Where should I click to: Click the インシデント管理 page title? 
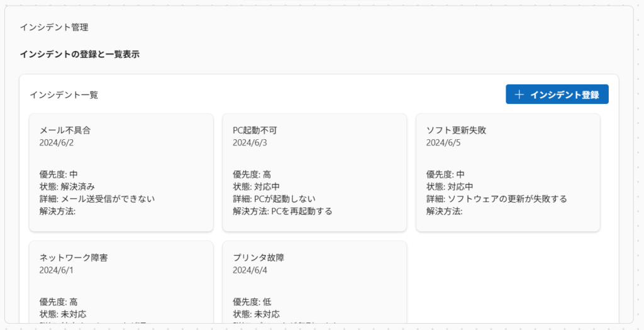point(54,27)
